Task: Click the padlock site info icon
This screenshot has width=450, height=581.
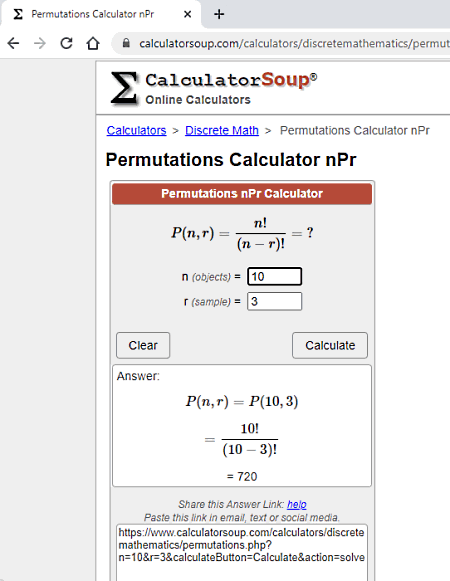Action: click(126, 43)
